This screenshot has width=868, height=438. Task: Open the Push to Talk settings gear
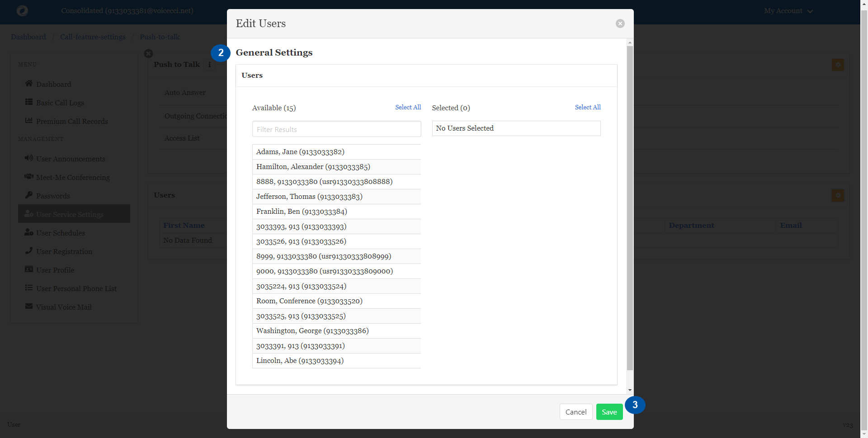click(837, 65)
